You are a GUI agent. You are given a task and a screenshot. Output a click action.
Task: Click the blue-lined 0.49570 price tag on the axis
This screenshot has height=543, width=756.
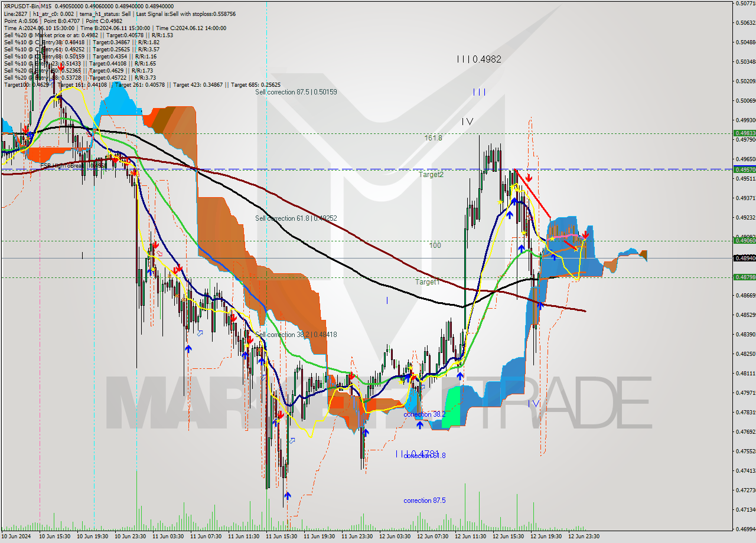click(x=744, y=169)
